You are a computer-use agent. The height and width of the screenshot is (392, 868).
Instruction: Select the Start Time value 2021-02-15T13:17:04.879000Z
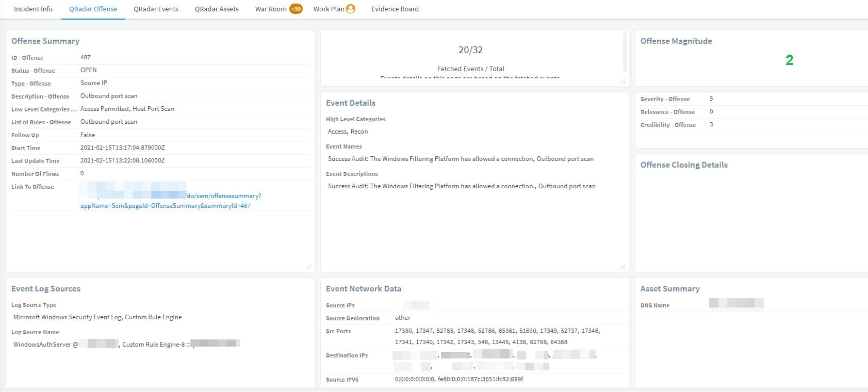[123, 148]
